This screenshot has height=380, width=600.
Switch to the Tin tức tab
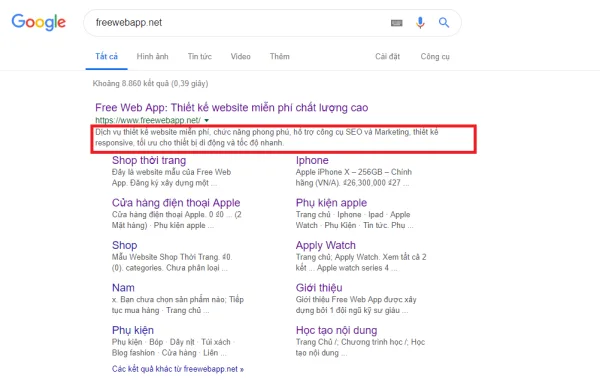(x=199, y=57)
